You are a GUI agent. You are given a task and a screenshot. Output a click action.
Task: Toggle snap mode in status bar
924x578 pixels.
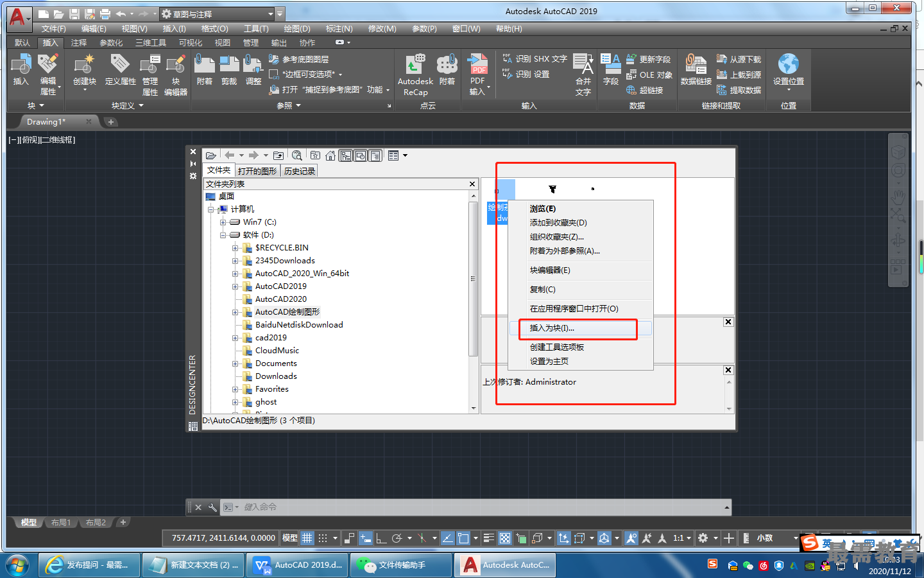(323, 538)
